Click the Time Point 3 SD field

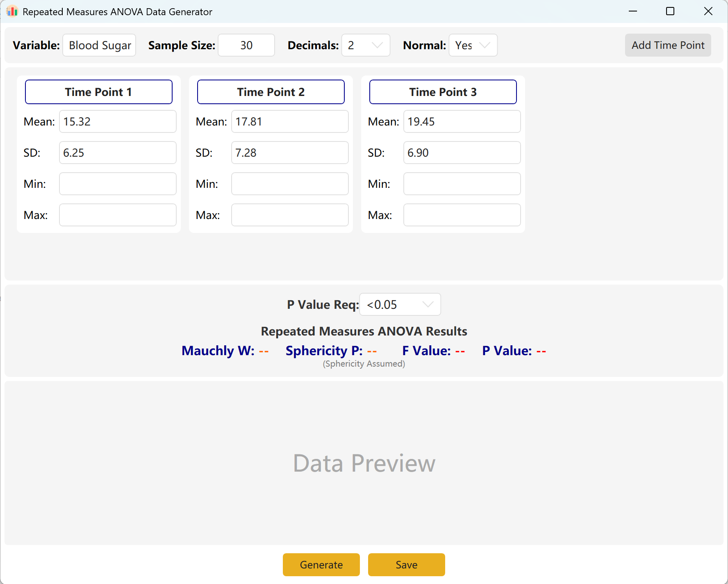(x=462, y=153)
